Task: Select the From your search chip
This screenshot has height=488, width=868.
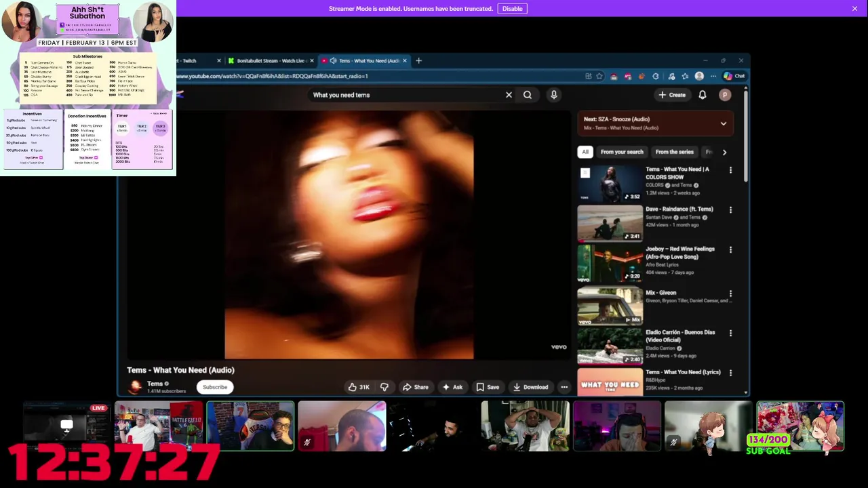Action: [x=622, y=152]
